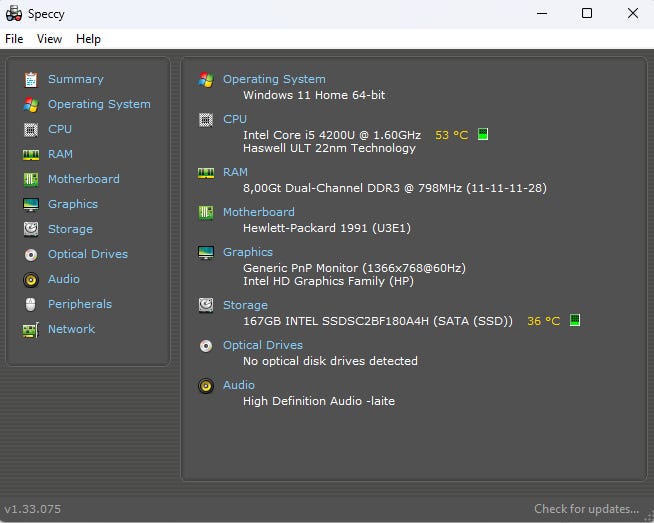Click the Motherboard icon in sidebar

click(31, 180)
